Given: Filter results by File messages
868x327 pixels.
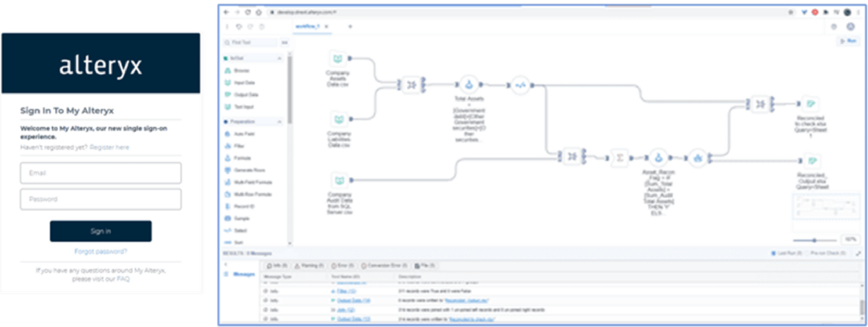Looking at the screenshot, I should click(x=425, y=266).
